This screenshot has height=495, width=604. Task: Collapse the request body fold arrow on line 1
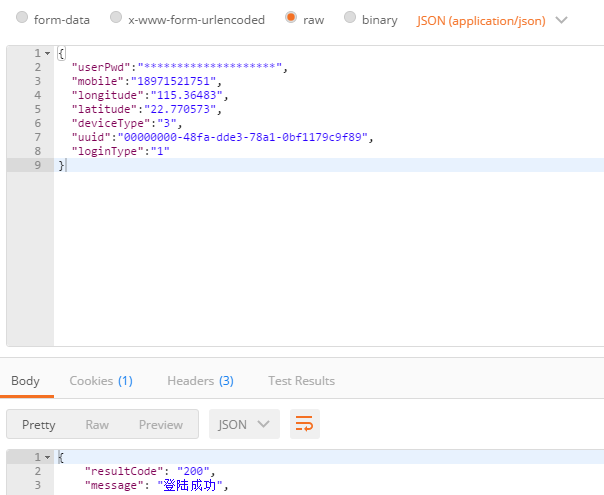pyautogui.click(x=47, y=53)
